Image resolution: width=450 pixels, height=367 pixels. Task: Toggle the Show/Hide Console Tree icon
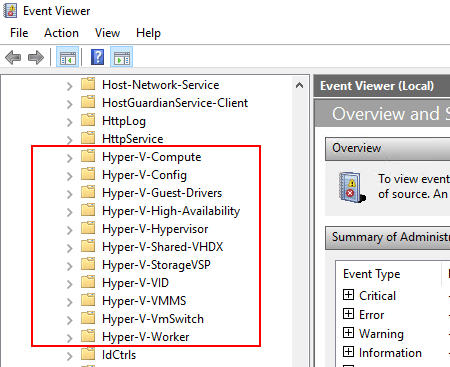[x=68, y=57]
